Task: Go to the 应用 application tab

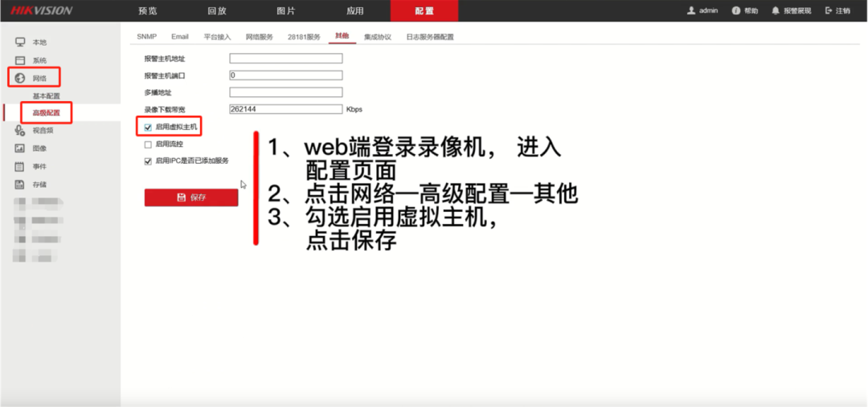Action: 355,11
